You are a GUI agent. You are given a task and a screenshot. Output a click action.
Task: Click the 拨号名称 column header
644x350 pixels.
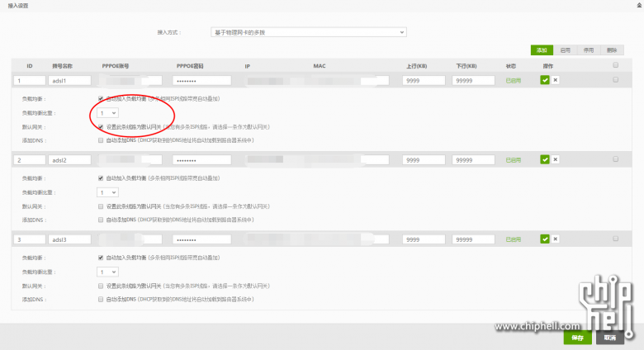point(63,66)
